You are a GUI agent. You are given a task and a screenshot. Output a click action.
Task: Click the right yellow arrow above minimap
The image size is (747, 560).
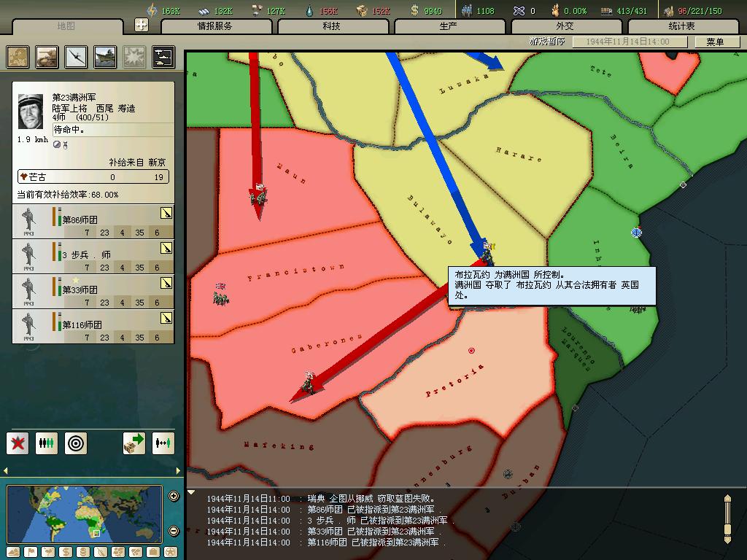pyautogui.click(x=178, y=470)
